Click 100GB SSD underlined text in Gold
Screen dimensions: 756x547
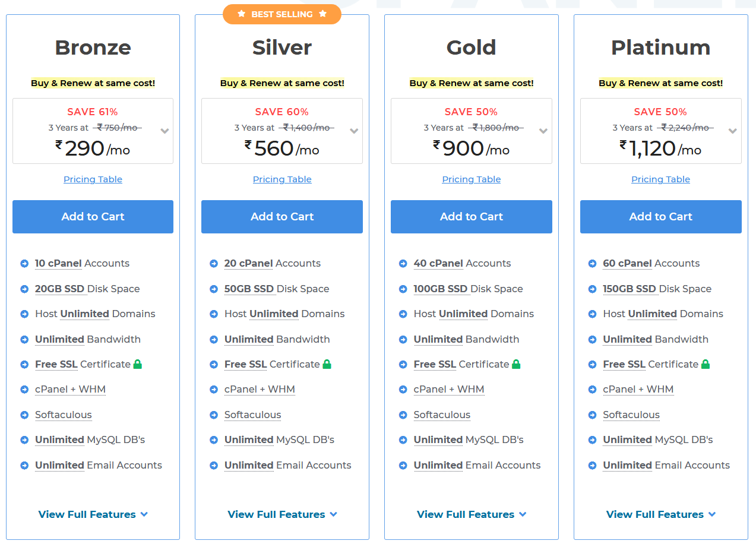[441, 289]
